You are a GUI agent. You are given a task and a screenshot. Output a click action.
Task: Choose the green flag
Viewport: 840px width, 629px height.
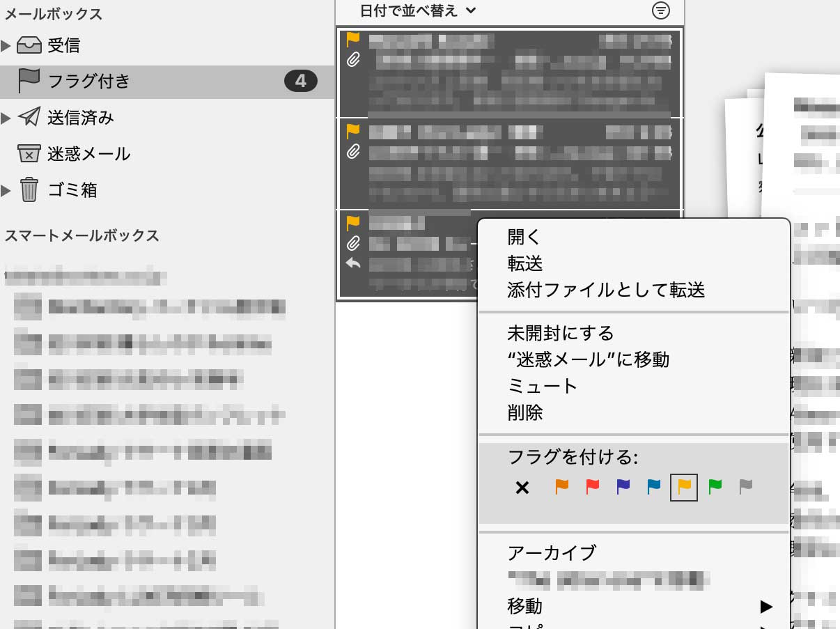coord(715,487)
